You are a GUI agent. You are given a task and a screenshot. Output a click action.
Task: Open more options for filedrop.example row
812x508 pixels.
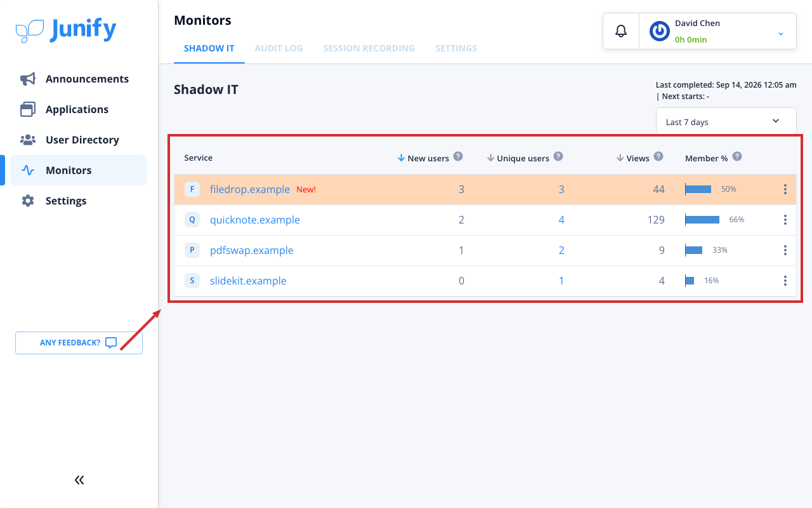(x=785, y=189)
